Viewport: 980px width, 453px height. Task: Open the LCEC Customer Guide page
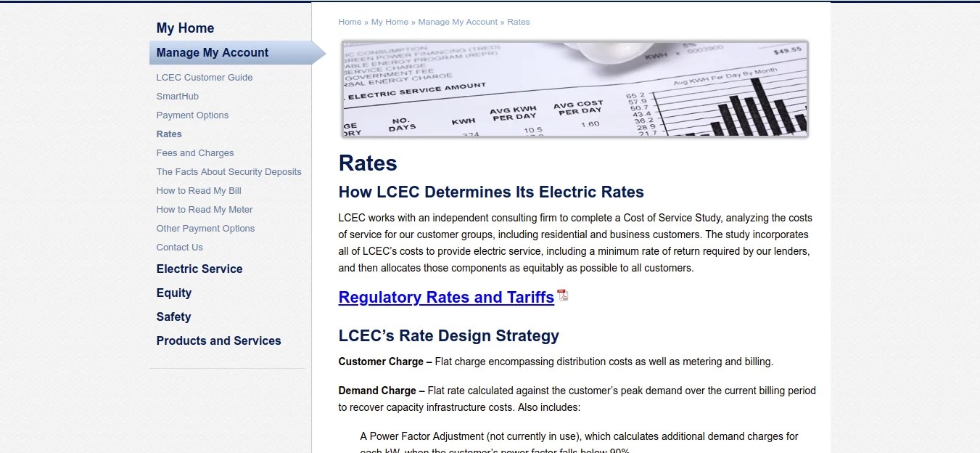[x=205, y=77]
